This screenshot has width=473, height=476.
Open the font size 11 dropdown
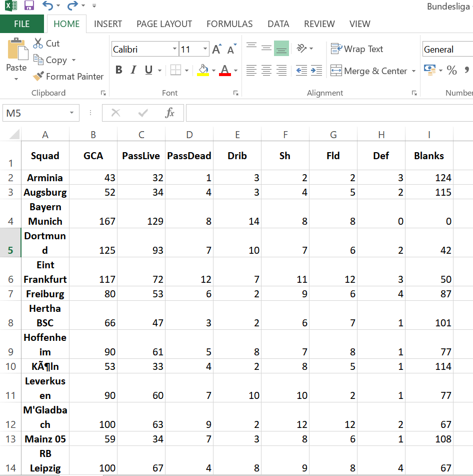coord(205,49)
